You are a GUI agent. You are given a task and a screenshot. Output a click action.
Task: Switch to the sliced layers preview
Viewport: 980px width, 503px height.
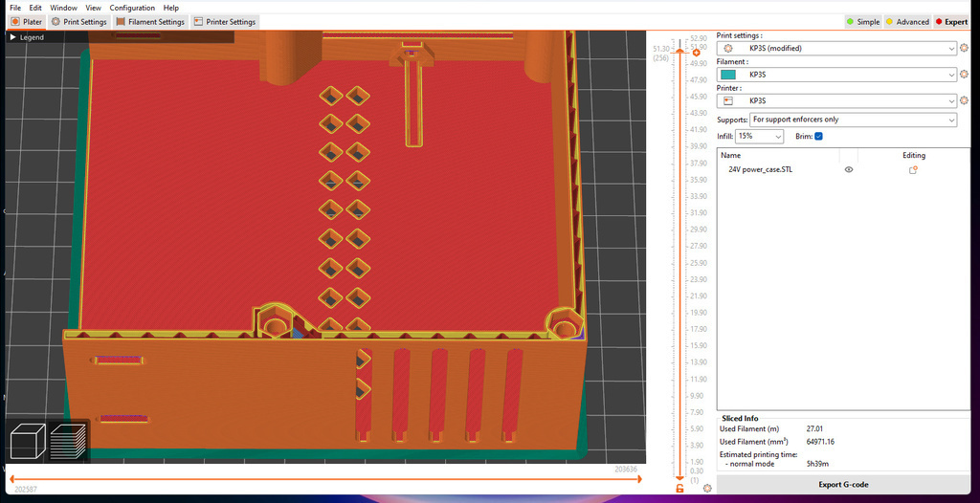click(x=69, y=443)
